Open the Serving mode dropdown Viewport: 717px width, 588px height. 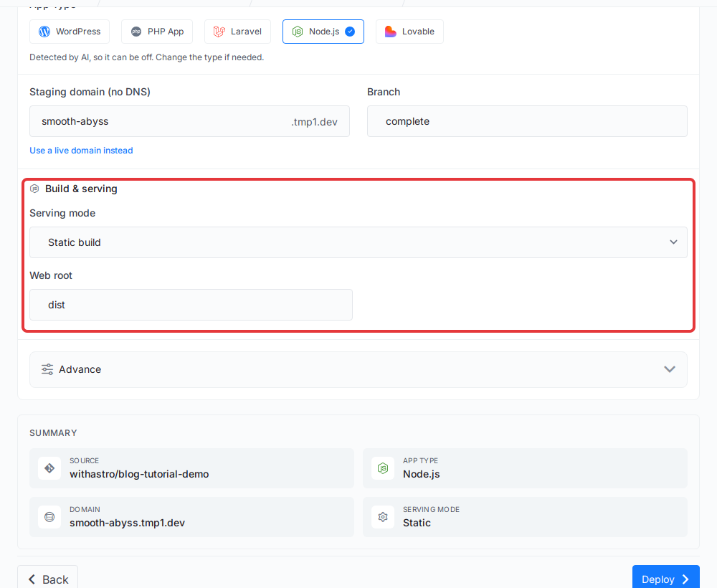click(x=358, y=242)
